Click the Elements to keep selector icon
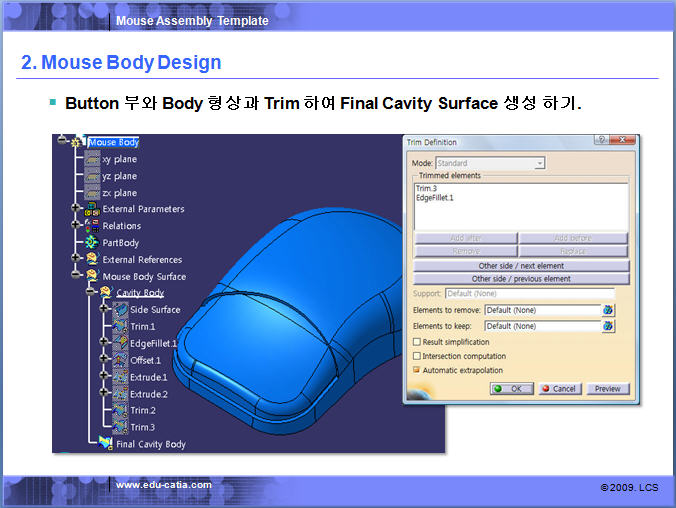 pyautogui.click(x=608, y=326)
